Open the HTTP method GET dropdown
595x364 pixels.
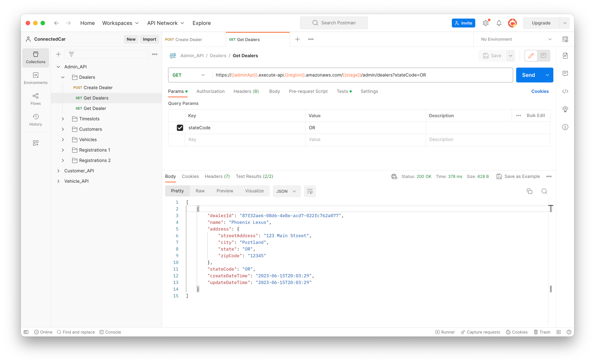pos(189,75)
